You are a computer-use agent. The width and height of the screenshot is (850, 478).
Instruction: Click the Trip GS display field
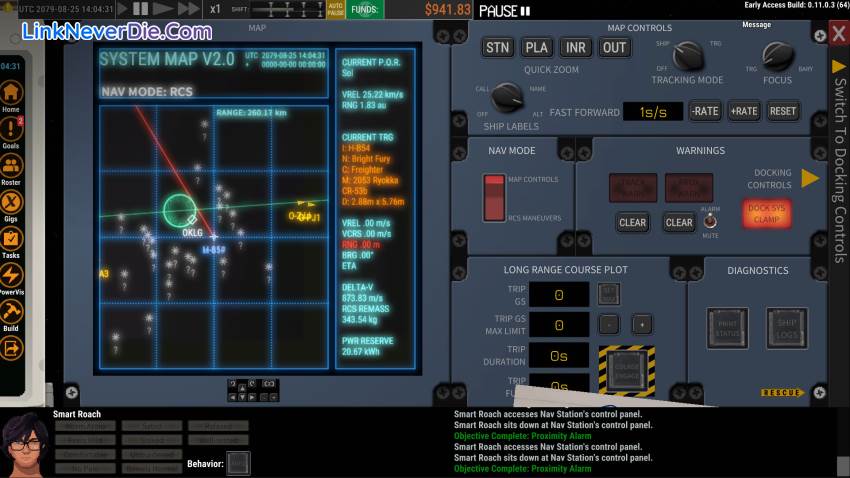559,294
